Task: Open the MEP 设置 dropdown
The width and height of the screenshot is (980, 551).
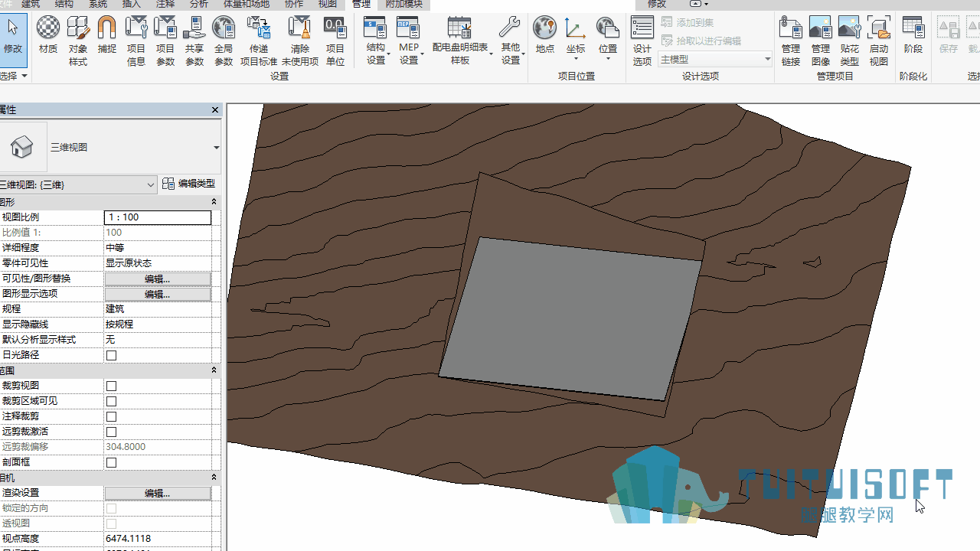Action: 409,54
